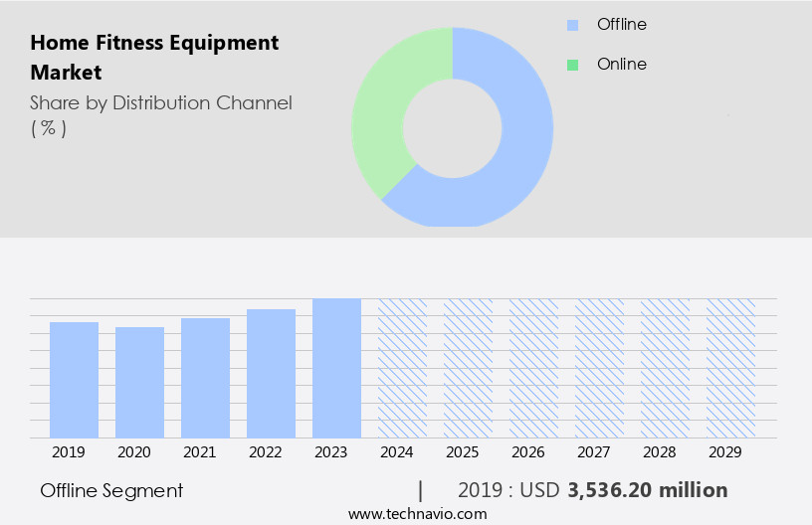The height and width of the screenshot is (525, 812).
Task: Select the Offline legend label
Action: point(622,24)
